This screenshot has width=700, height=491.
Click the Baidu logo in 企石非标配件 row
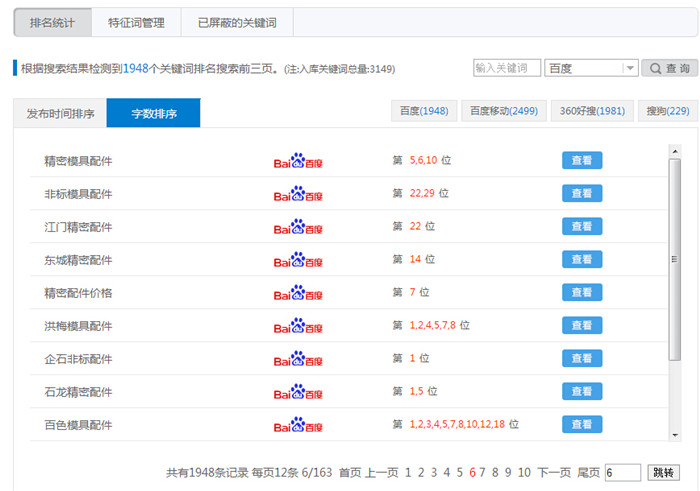pyautogui.click(x=298, y=358)
